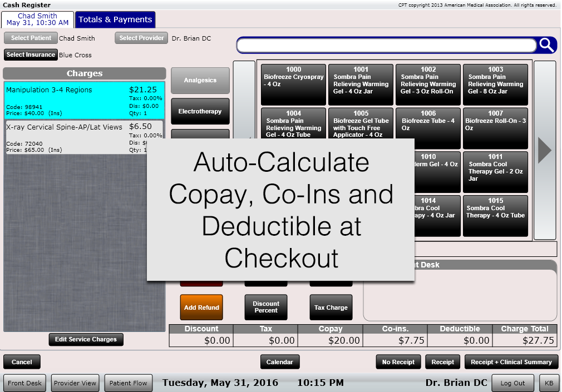Open the Electrotherapy category
562x392 pixels.
click(200, 111)
